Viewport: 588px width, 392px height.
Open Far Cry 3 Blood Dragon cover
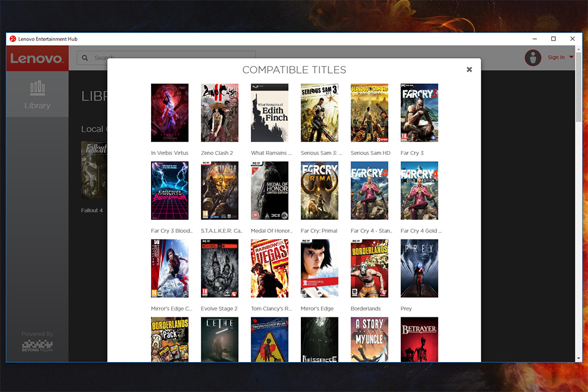pos(169,191)
